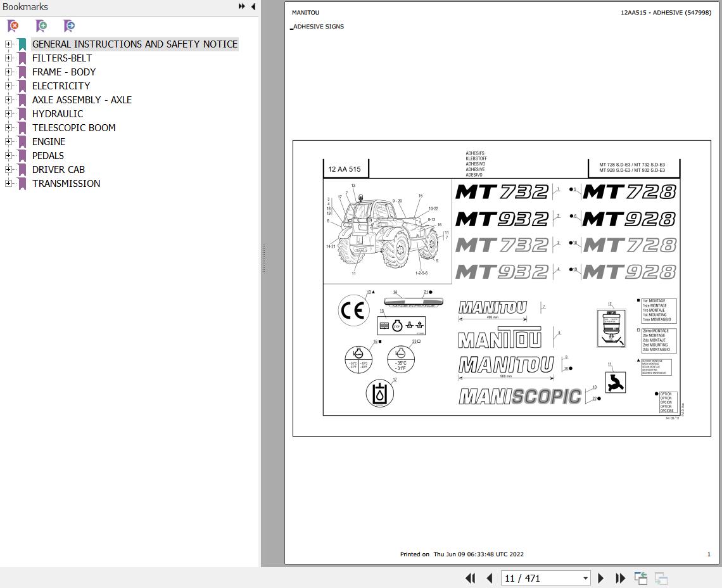Expand the TELESCOPIC BOOM bookmark node
Viewport: 722px width, 588px height.
8,127
